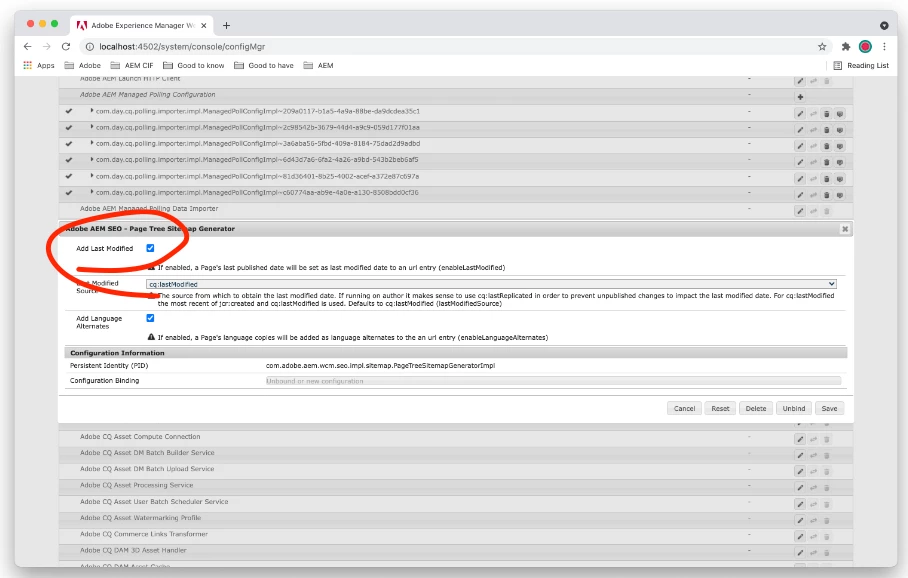Delete config ending 059d177f01aa via trash icon
The height and width of the screenshot is (578, 908).
click(827, 130)
